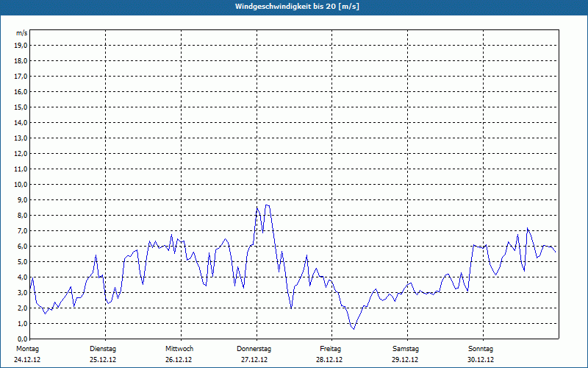Click the lowest wind dip on Freitag
The image size is (588, 368).
(x=354, y=329)
